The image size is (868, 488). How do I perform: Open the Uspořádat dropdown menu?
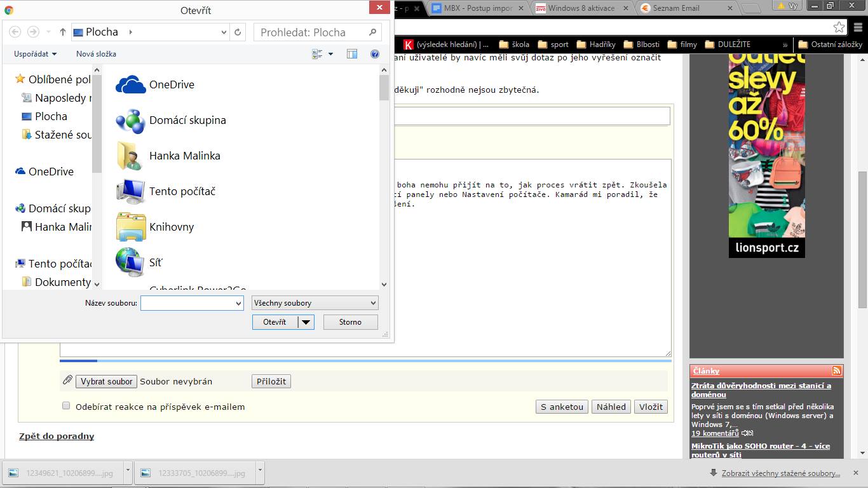[36, 54]
